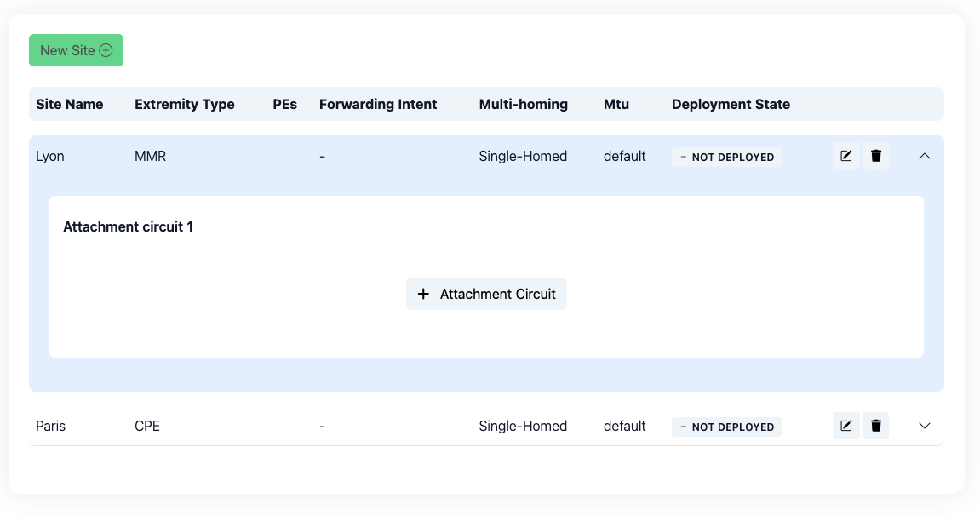Click the CPE extremity type cell

[147, 426]
